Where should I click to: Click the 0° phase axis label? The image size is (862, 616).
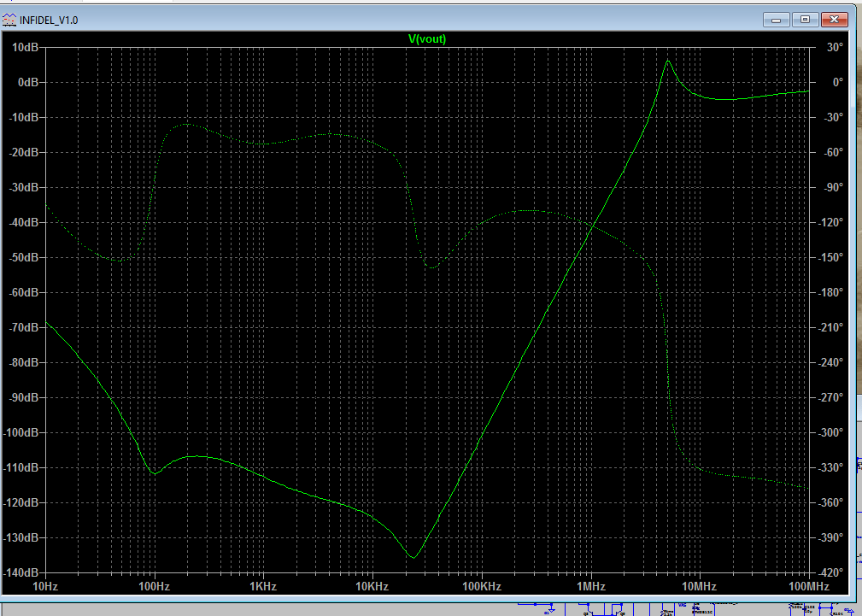837,83
